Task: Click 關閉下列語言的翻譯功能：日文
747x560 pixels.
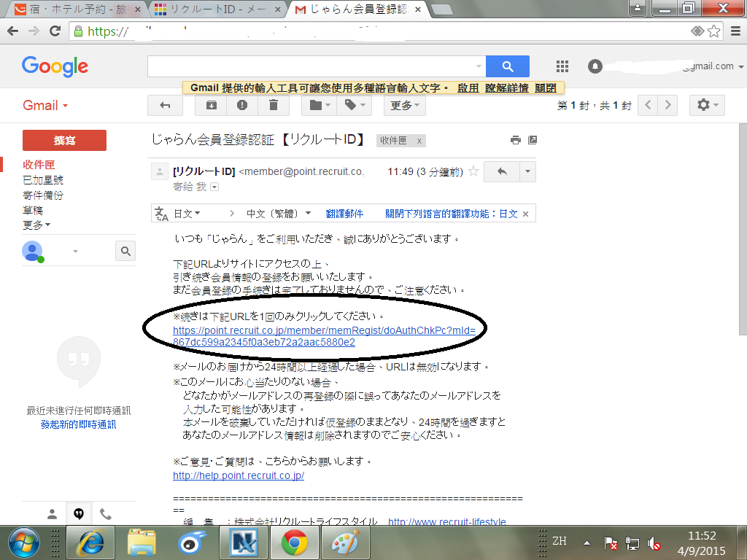Action: 451,214
